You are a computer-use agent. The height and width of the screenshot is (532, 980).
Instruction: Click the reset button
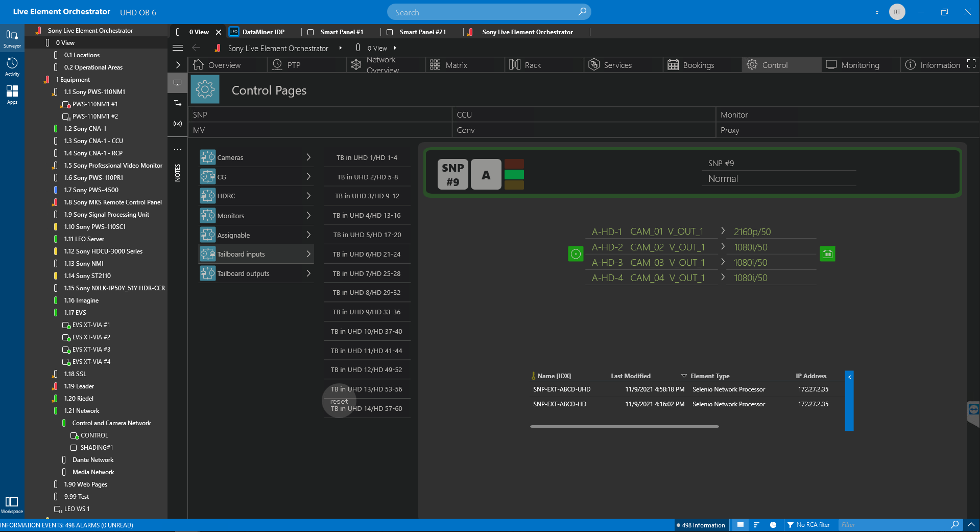[339, 401]
